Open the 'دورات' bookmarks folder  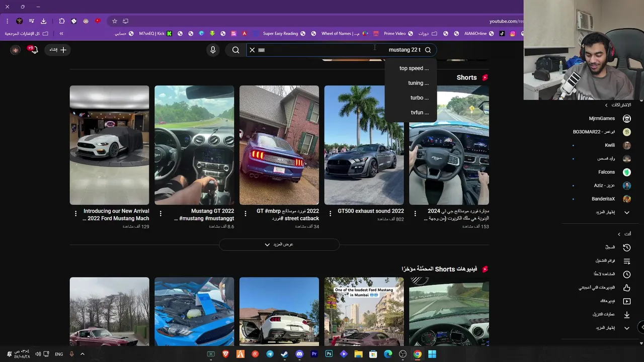pyautogui.click(x=428, y=34)
